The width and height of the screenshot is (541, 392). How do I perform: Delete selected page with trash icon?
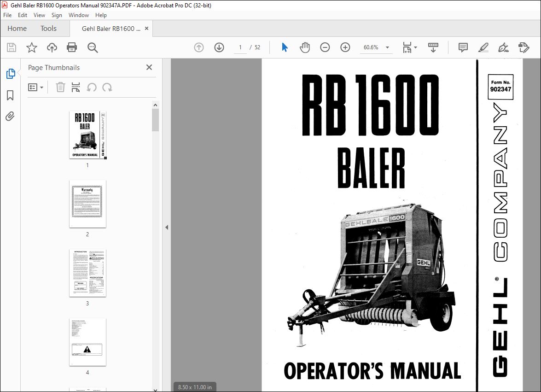pyautogui.click(x=60, y=88)
